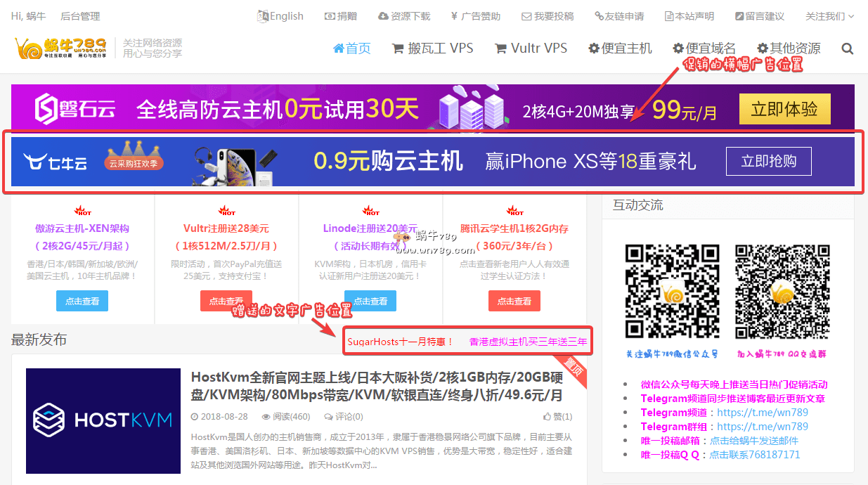Open the 便宜主机 menu item

click(x=620, y=48)
